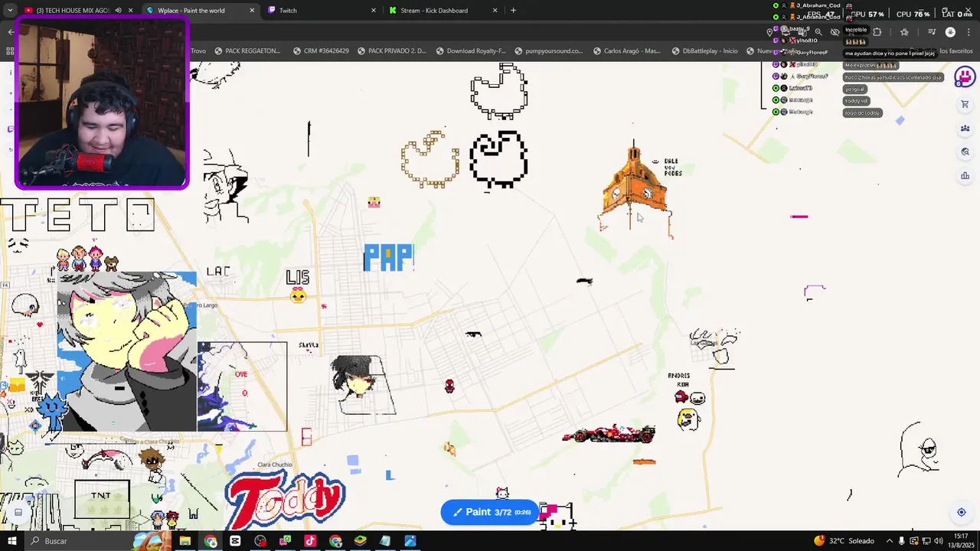
Task: Open the pumpyoursound.co bookmark
Action: pos(549,51)
